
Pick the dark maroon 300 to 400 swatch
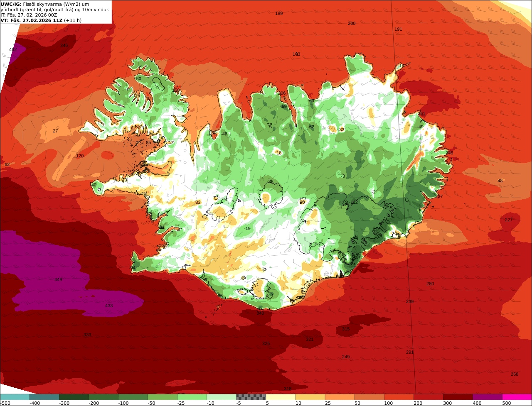point(458,397)
